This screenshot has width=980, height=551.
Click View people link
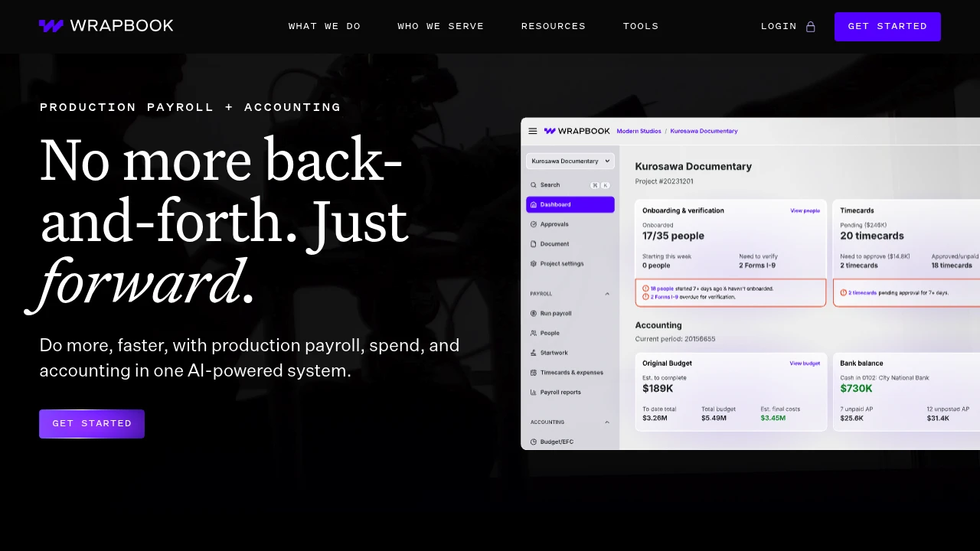point(805,210)
